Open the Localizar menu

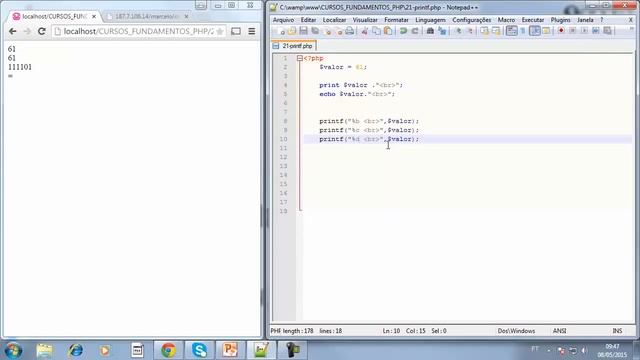pyautogui.click(x=334, y=20)
